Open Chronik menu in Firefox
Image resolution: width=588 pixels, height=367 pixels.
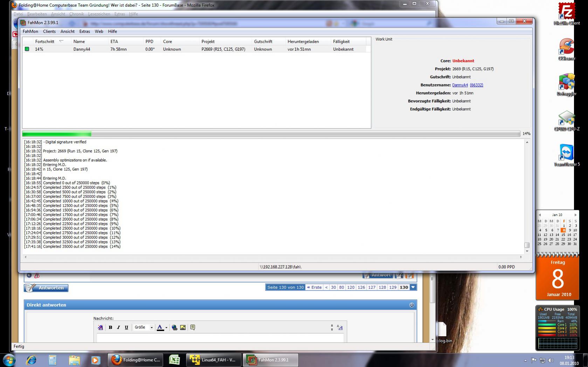(x=77, y=14)
